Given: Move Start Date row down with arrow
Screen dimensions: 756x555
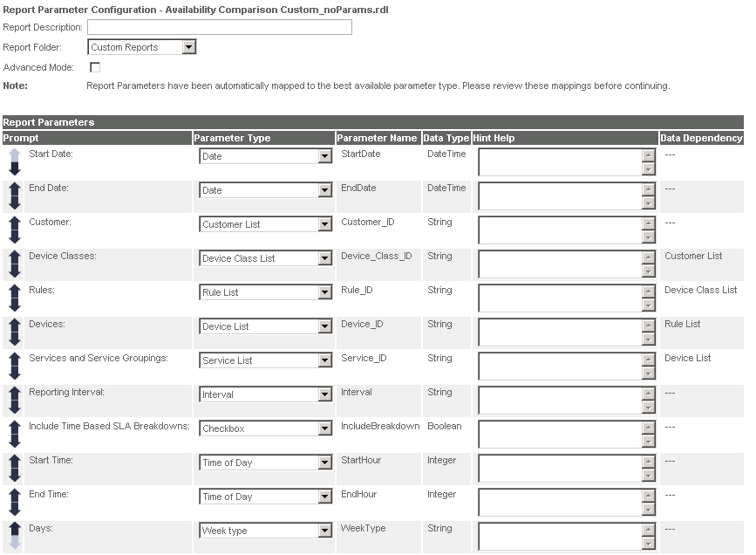Looking at the screenshot, I should point(15,168).
